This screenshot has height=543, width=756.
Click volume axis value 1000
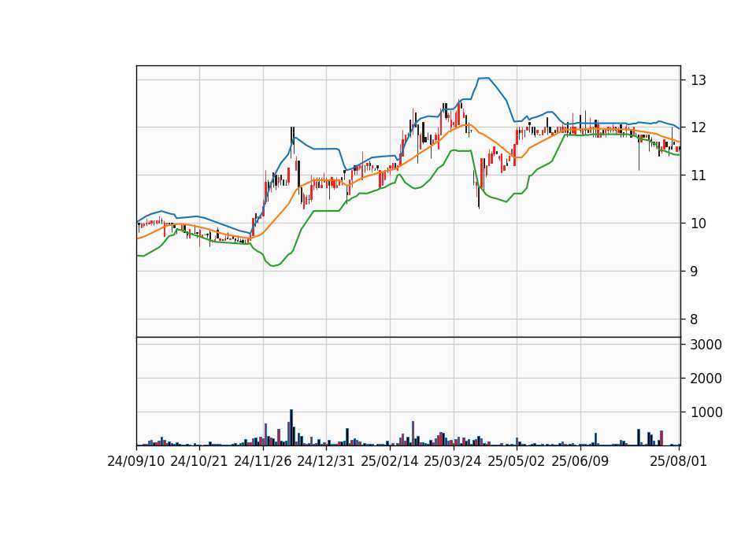click(x=706, y=412)
